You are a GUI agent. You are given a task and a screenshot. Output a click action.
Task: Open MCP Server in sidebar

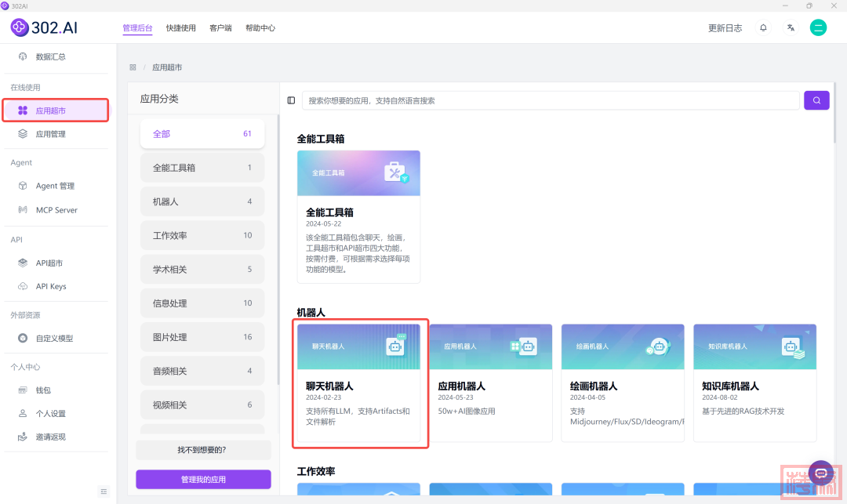[x=56, y=210]
